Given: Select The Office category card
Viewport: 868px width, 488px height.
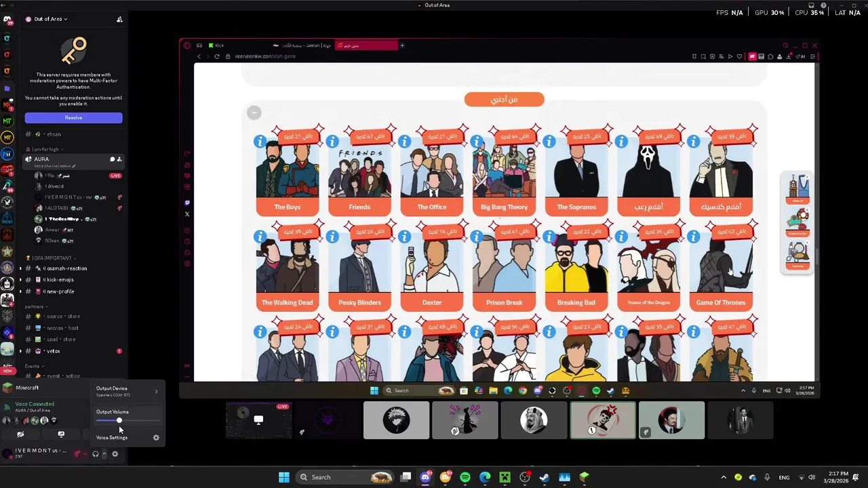Looking at the screenshot, I should (x=432, y=171).
